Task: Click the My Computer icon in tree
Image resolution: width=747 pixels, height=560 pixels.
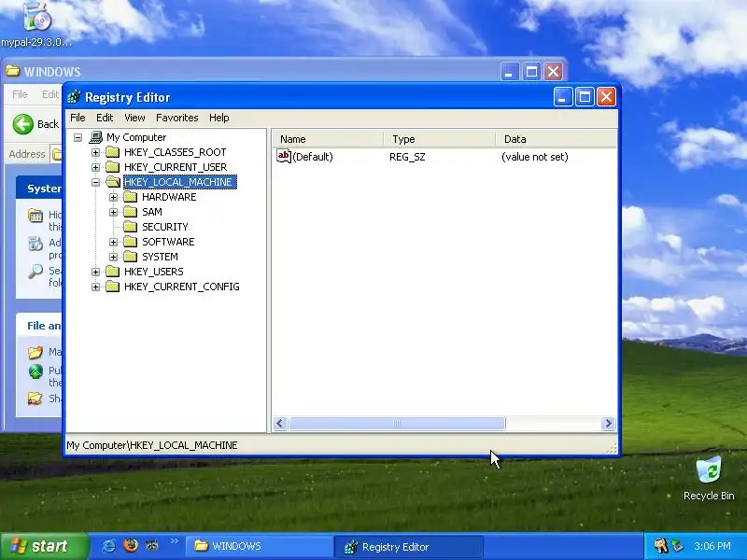Action: pos(96,137)
